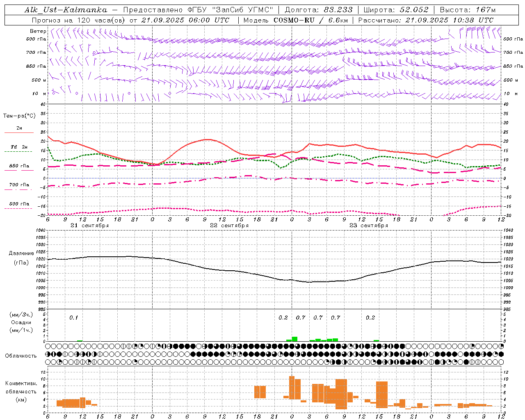
Task: Click the tallest orange convective cloud bar
Action: click(292, 388)
